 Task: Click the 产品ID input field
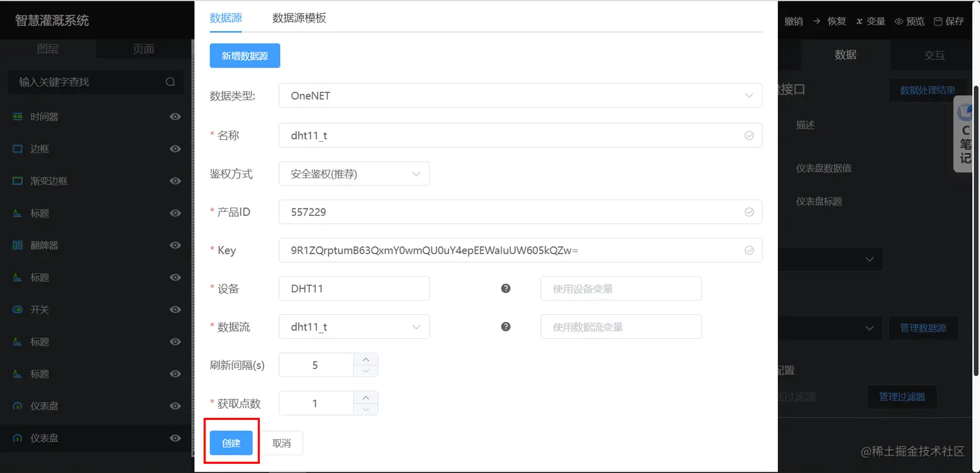[520, 212]
